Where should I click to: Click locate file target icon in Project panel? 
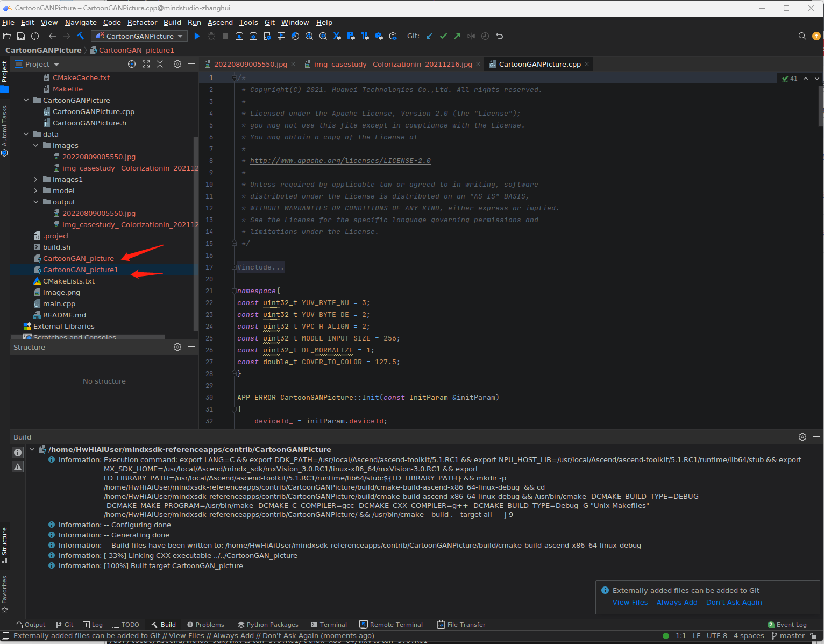coord(132,64)
